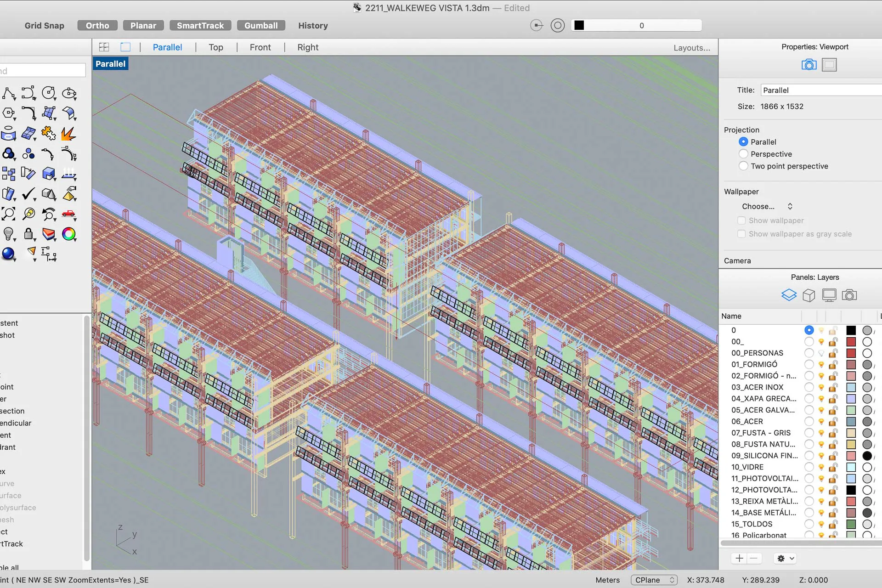Image resolution: width=882 pixels, height=588 pixels.
Task: Set 01_FORMIGÓ as the current layer
Action: point(809,364)
